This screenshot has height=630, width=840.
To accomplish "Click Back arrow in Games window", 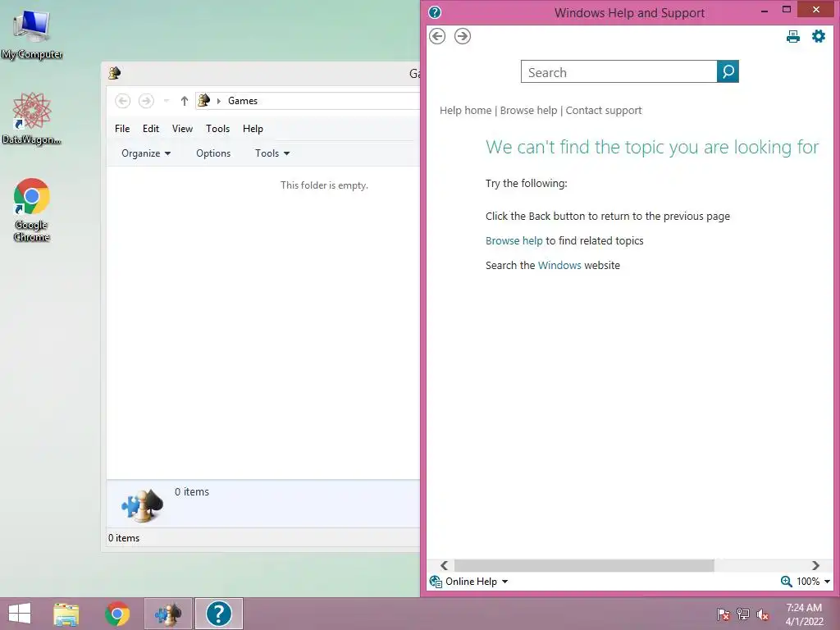I will click(x=123, y=101).
